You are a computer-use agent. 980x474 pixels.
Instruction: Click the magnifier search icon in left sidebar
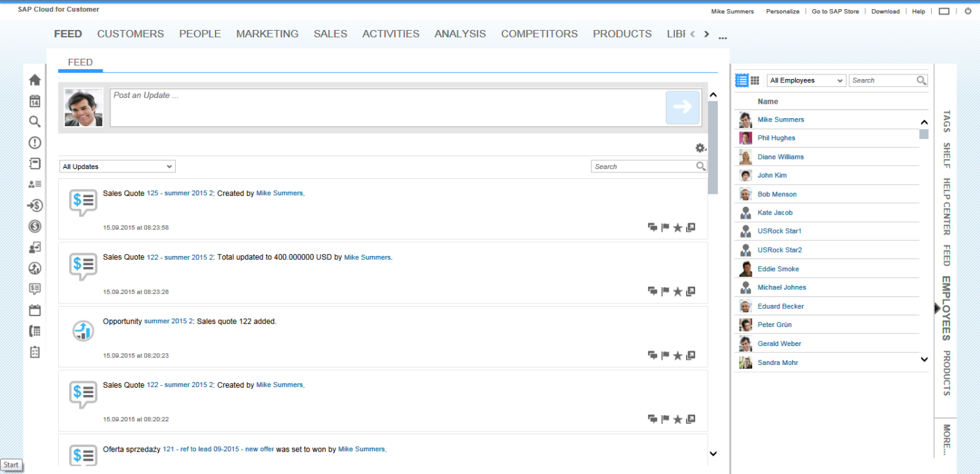click(x=35, y=121)
